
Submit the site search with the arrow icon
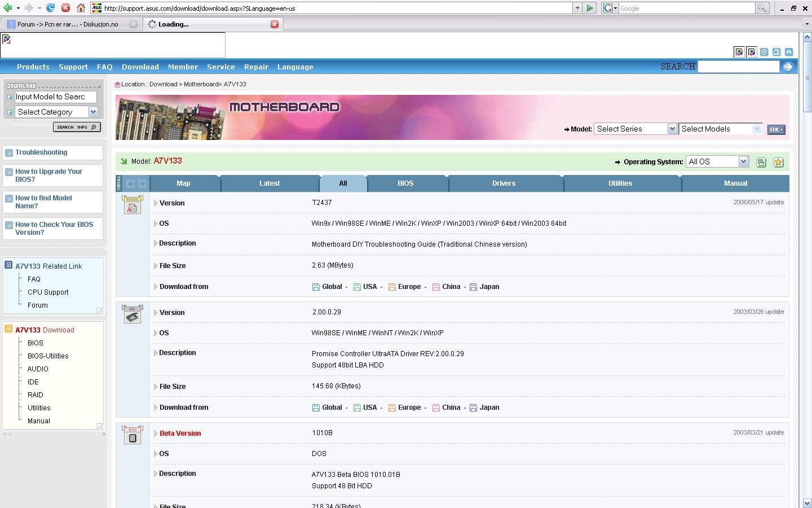pos(788,67)
